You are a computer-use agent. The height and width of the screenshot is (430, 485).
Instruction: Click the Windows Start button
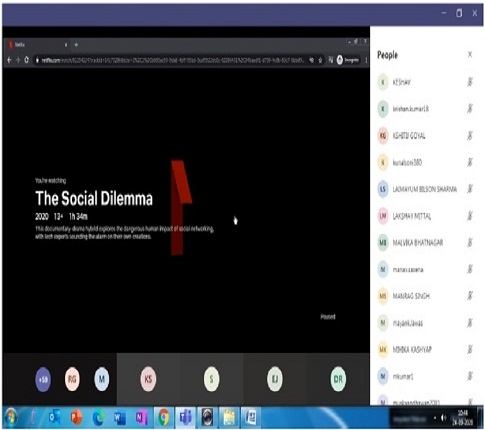coord(11,417)
